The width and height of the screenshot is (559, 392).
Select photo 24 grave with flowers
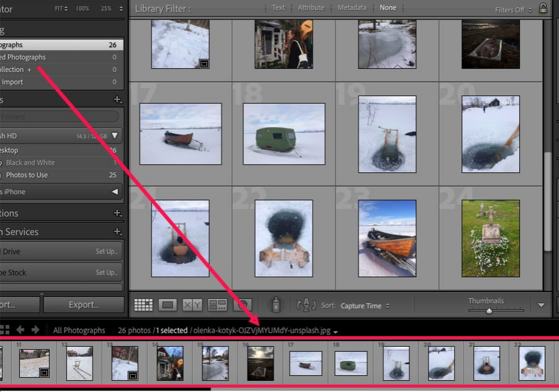(490, 239)
